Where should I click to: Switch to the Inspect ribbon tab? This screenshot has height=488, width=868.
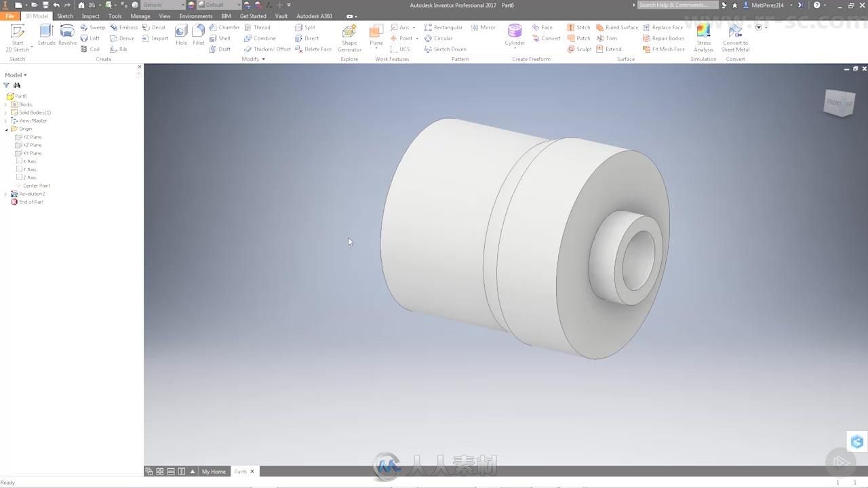click(90, 16)
